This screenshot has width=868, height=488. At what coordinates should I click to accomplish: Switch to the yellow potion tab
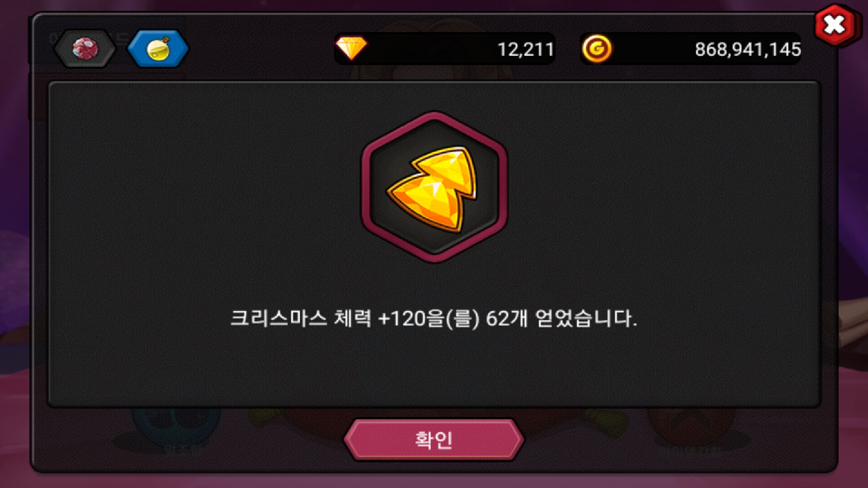coord(158,48)
